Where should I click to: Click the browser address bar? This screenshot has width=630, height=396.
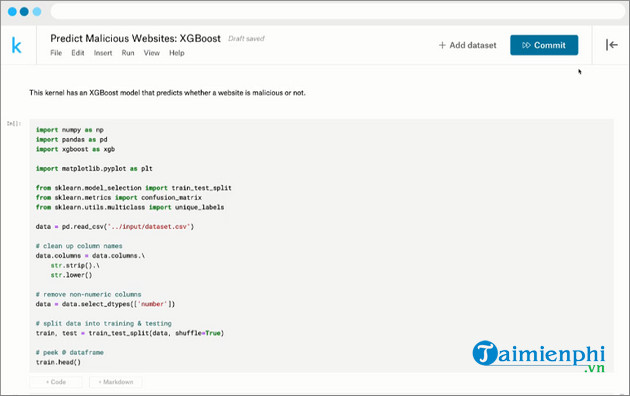click(338, 11)
